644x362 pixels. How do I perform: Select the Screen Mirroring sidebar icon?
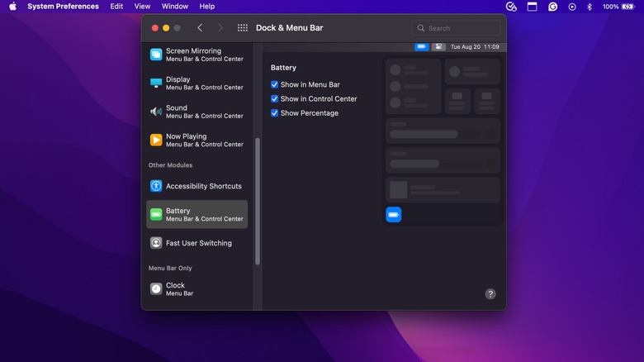pos(156,55)
